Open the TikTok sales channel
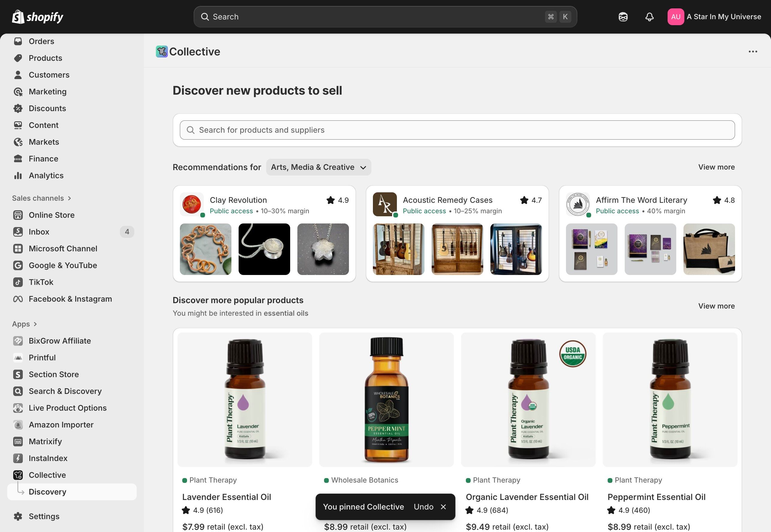The width and height of the screenshot is (771, 532). (41, 282)
